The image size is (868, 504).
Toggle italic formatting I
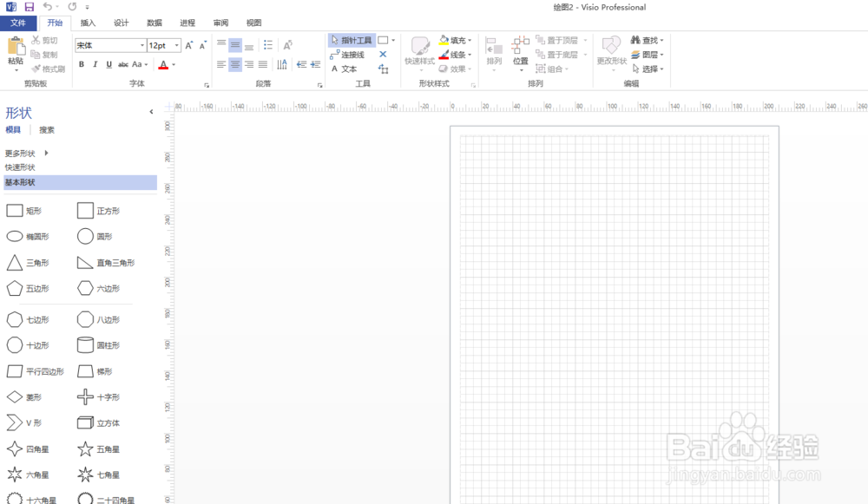click(x=95, y=64)
